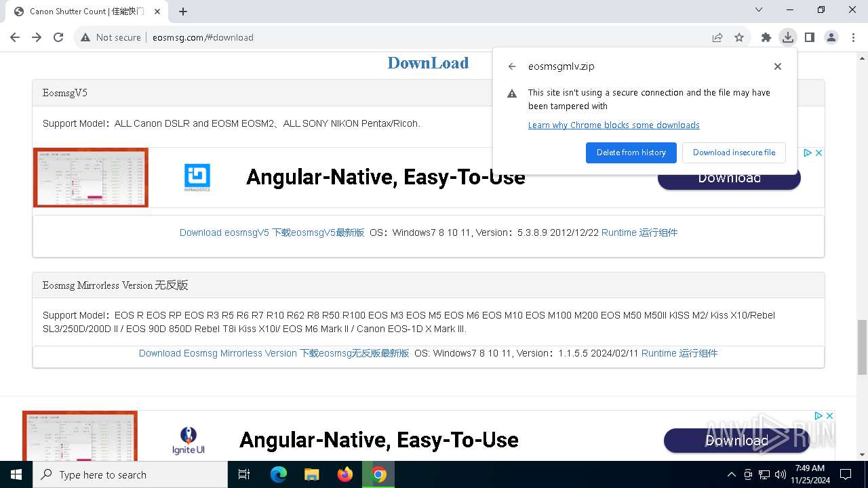Viewport: 868px width, 488px height.
Task: Click Eosmsg Mirrorless Version header
Action: pyautogui.click(x=429, y=285)
